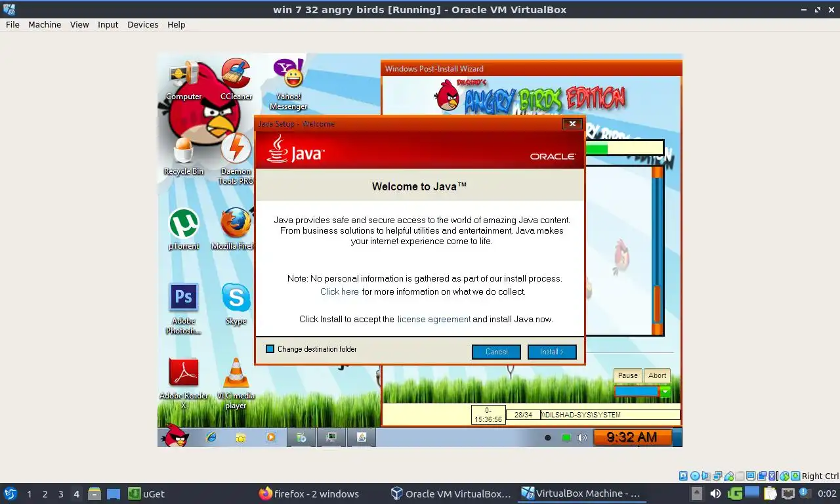
Task: Click the DILSHAD-SYS\SYSTEM status field
Action: (x=610, y=415)
